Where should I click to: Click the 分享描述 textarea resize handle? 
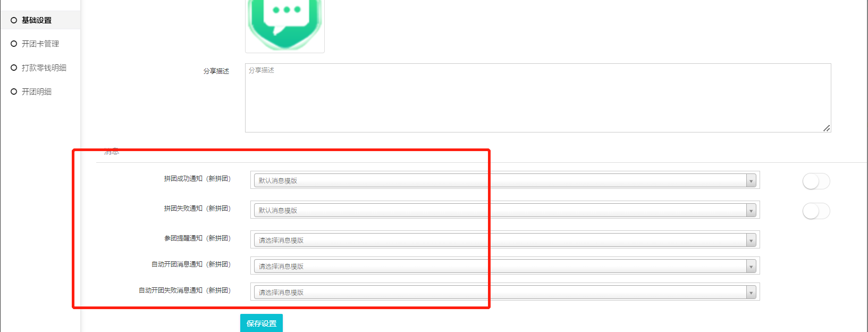[x=827, y=128]
